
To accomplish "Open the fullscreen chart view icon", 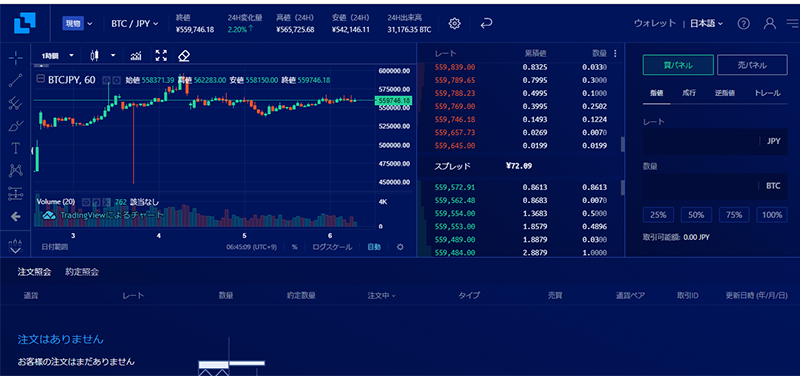I will point(161,56).
